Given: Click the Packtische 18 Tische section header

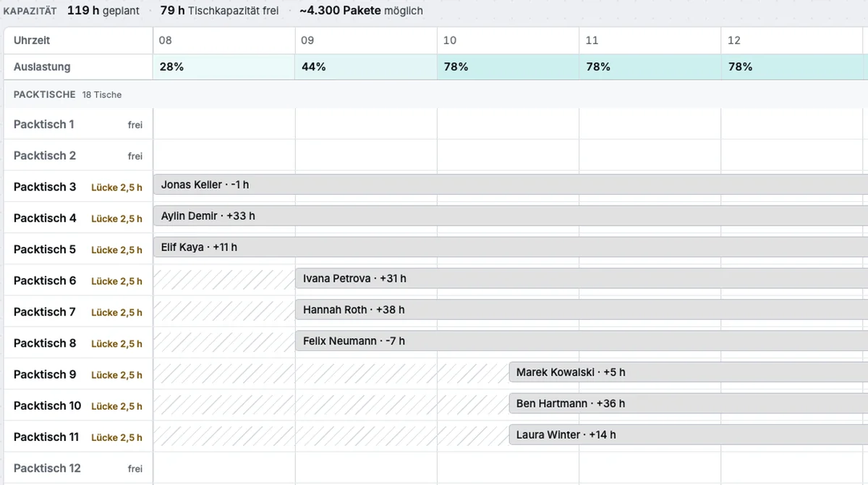Looking at the screenshot, I should (68, 95).
